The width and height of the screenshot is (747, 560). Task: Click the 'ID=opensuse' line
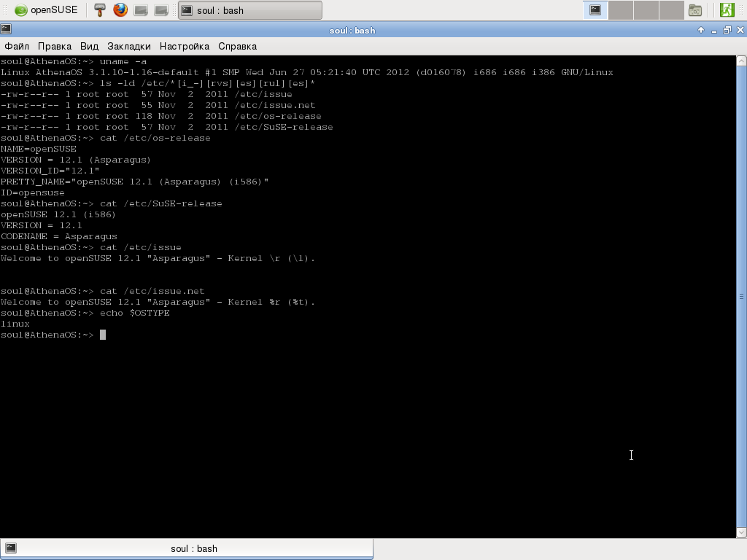32,192
